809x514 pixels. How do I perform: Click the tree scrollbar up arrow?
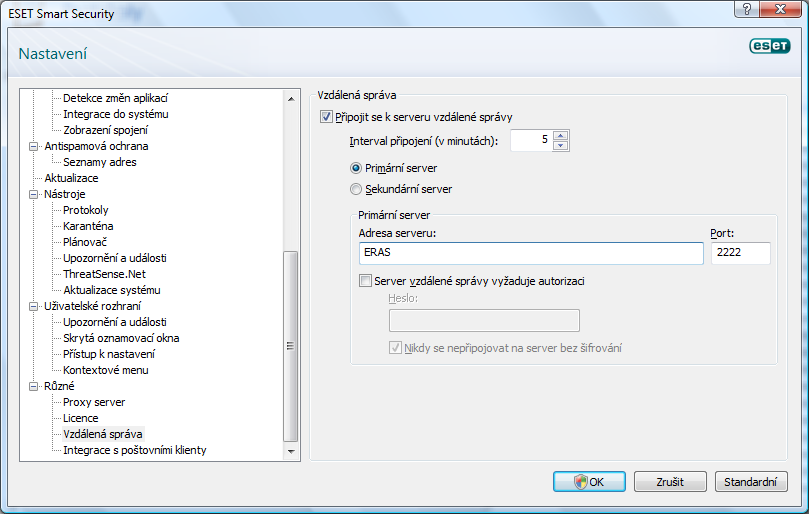point(291,99)
